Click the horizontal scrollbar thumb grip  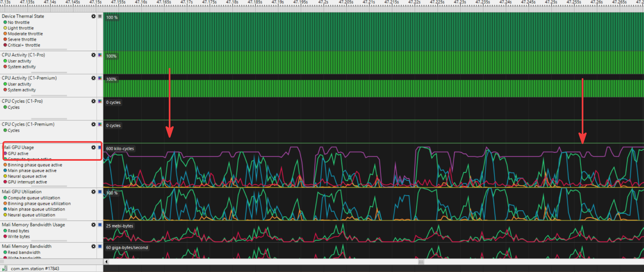point(421,262)
